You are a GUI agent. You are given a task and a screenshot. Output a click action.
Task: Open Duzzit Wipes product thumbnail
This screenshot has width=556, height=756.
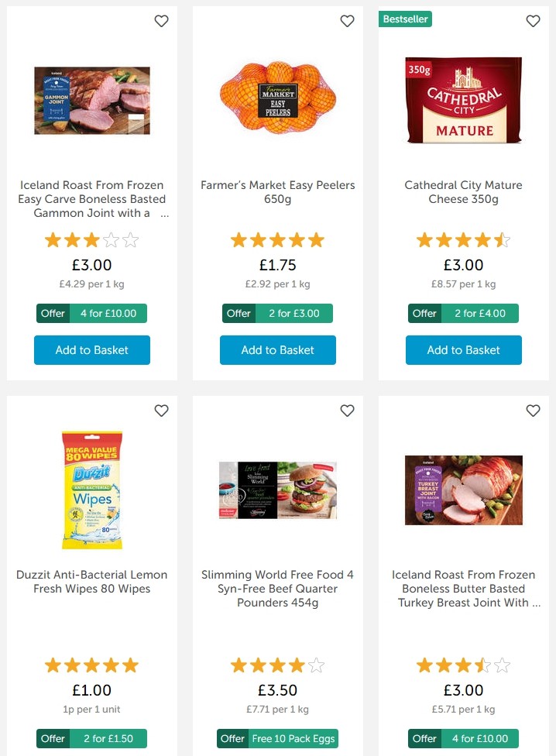[x=92, y=490]
